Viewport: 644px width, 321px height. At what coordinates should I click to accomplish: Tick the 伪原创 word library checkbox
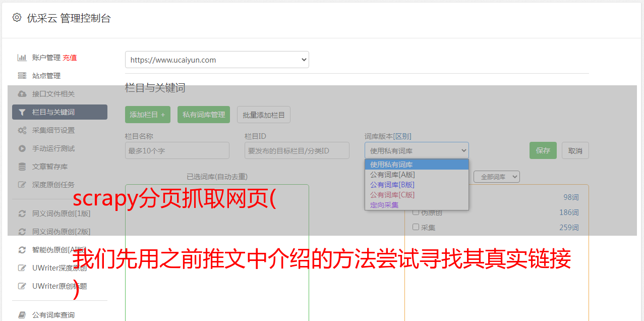(416, 212)
